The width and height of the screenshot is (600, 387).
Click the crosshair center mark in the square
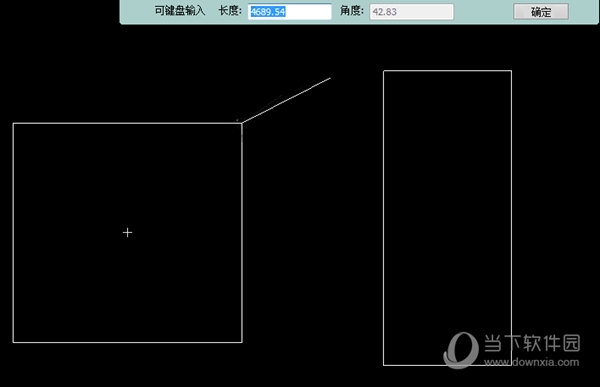click(127, 232)
